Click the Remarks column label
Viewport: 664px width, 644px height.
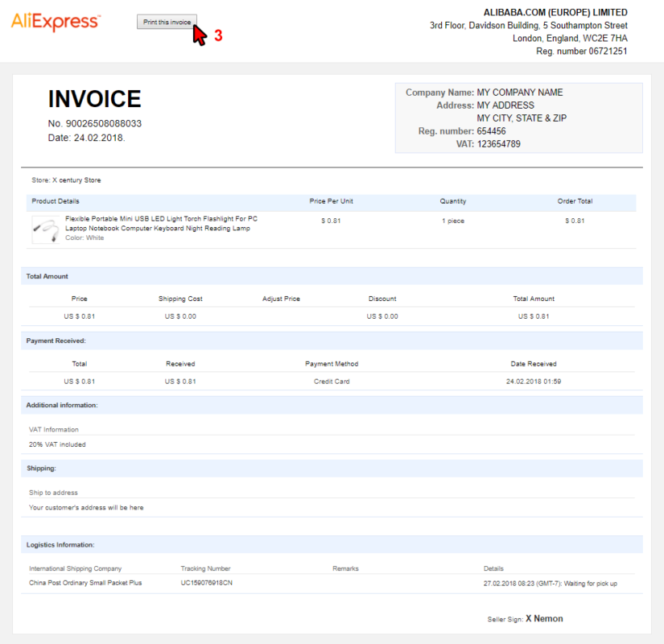pyautogui.click(x=345, y=568)
